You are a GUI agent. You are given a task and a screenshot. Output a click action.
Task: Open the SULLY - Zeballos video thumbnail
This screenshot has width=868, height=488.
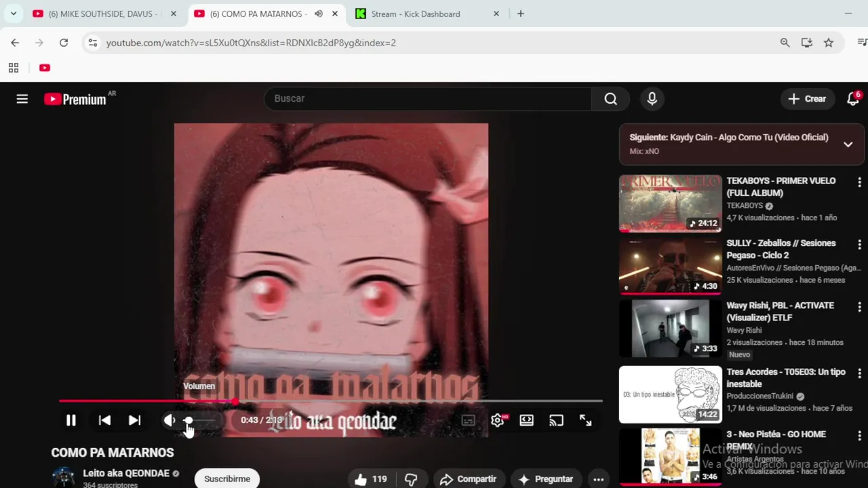[x=670, y=266]
